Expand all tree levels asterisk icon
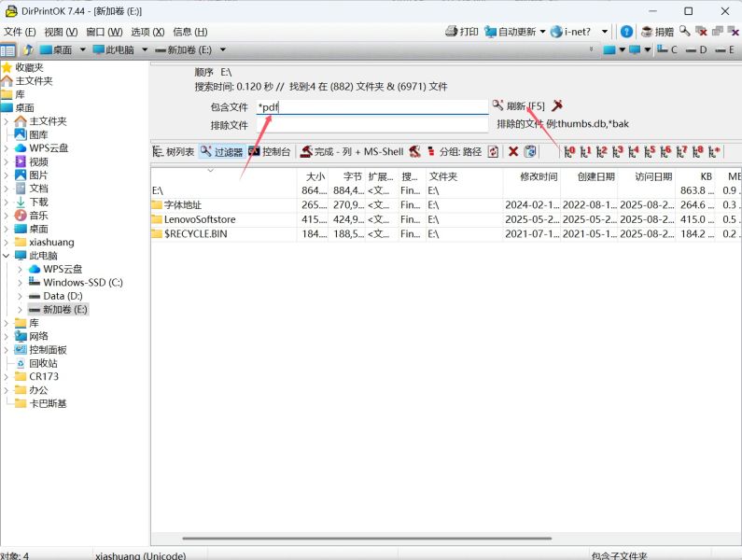 point(714,151)
